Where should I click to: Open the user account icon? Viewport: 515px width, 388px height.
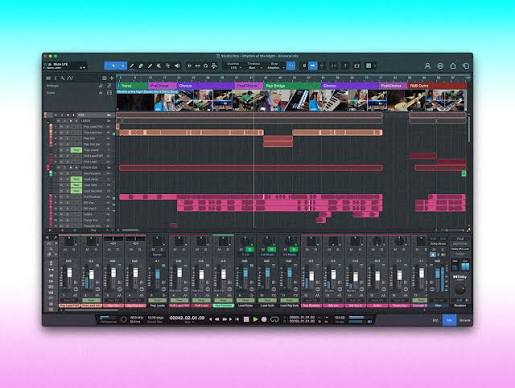pos(427,66)
